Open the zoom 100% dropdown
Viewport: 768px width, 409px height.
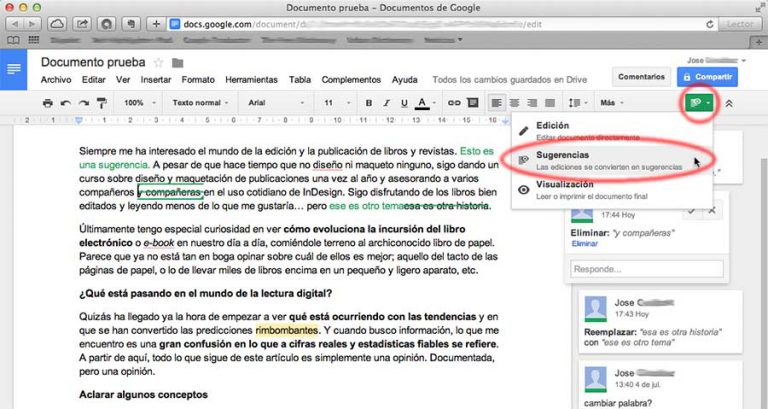[x=140, y=103]
